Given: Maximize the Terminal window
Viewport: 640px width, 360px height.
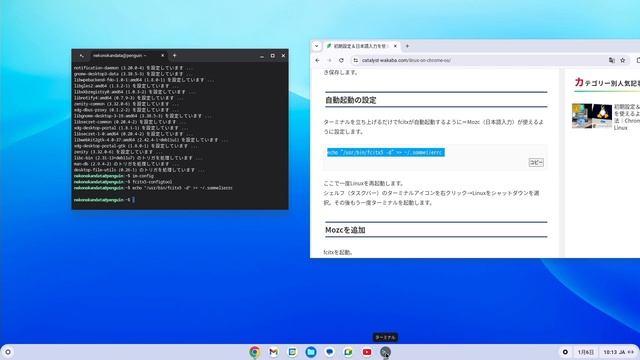Looking at the screenshot, I should click(273, 56).
